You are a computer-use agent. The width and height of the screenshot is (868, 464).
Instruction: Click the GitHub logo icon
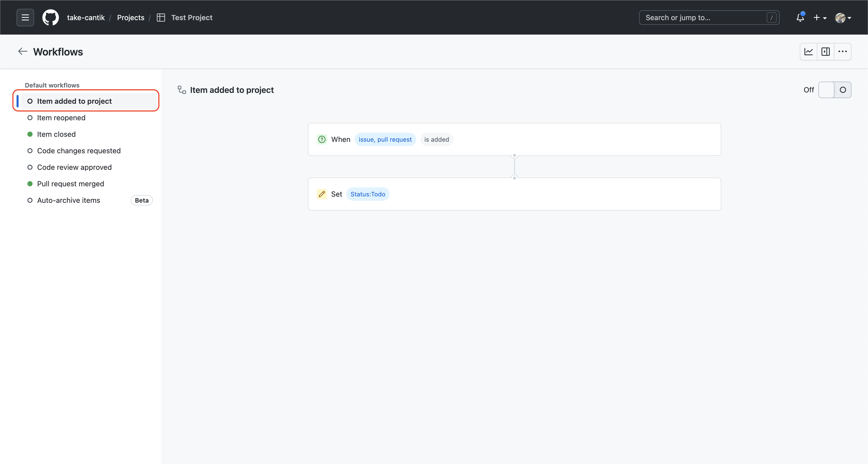tap(51, 18)
